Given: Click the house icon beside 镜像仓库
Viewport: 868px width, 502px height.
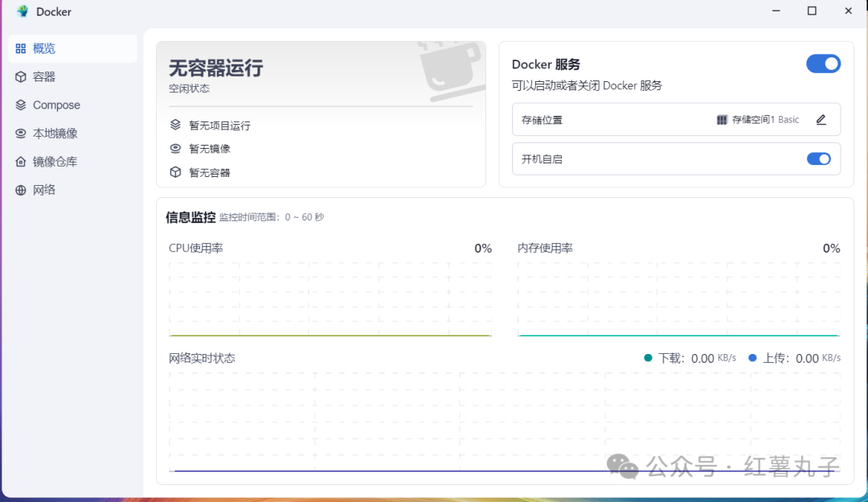Looking at the screenshot, I should click(20, 162).
